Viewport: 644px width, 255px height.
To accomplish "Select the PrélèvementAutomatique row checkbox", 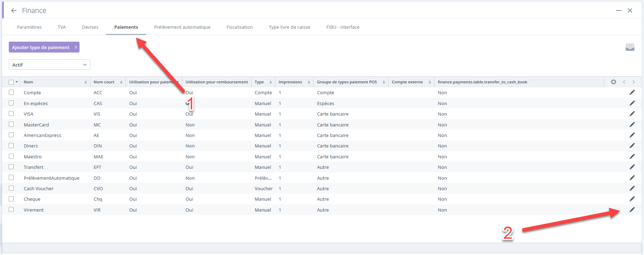I will click(11, 178).
